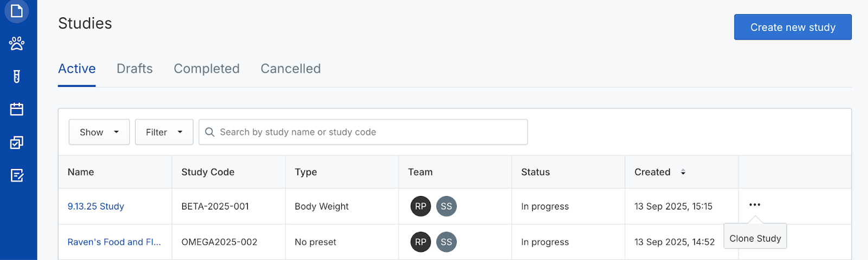Screen dimensions: 868x260
Task: Click the three-dot menu for 9.13.25 Study
Action: (755, 205)
